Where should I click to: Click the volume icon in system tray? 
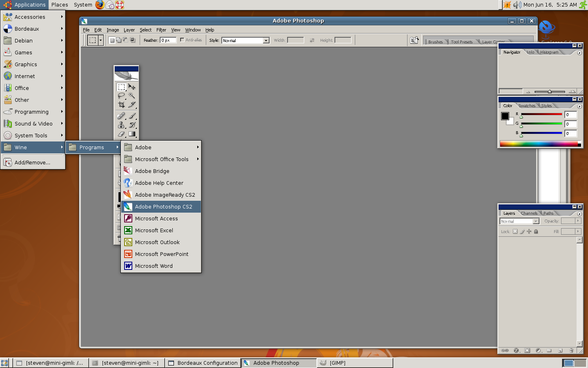tap(517, 5)
